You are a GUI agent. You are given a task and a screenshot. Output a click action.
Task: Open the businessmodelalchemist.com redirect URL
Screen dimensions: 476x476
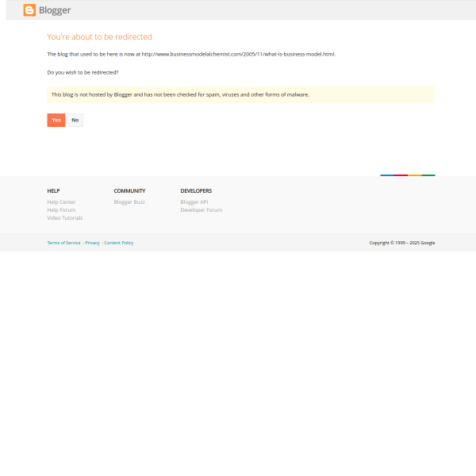click(238, 54)
